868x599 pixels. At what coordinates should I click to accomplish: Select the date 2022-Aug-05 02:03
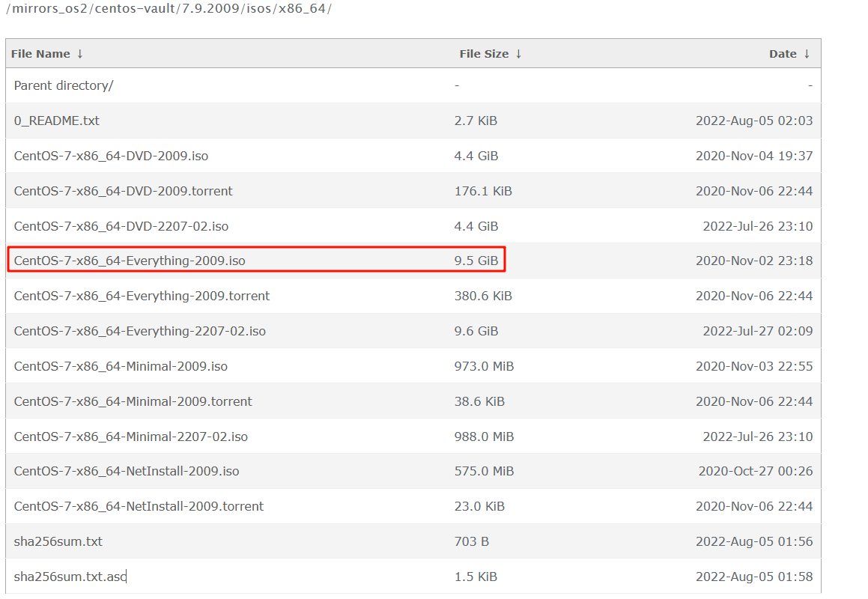click(x=754, y=121)
